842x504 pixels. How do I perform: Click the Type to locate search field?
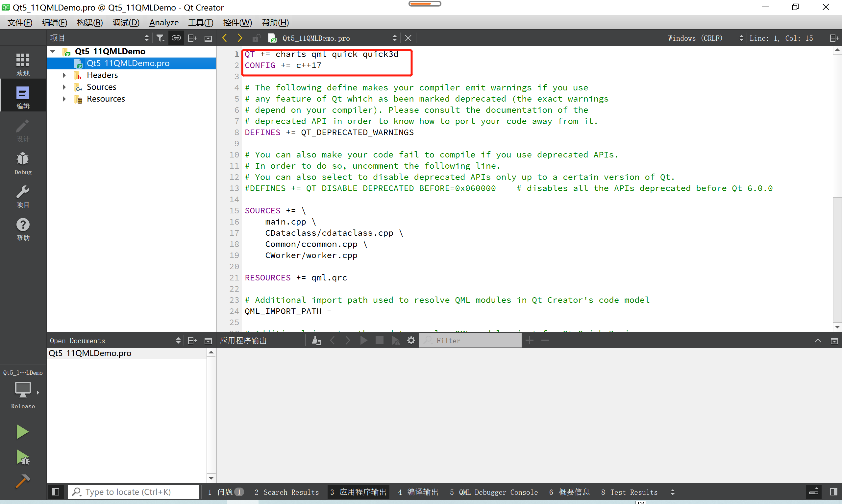[x=134, y=492]
